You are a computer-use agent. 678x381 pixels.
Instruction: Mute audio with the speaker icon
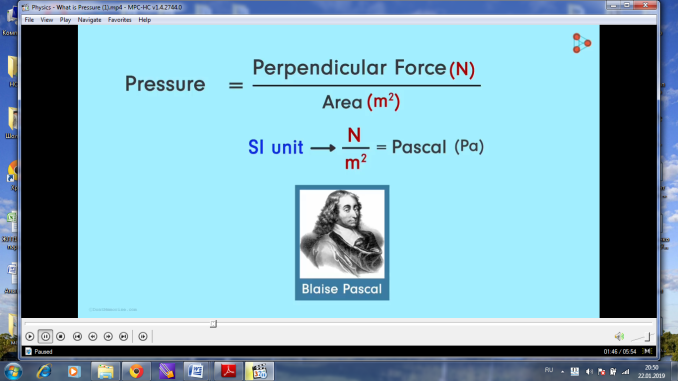(x=619, y=336)
